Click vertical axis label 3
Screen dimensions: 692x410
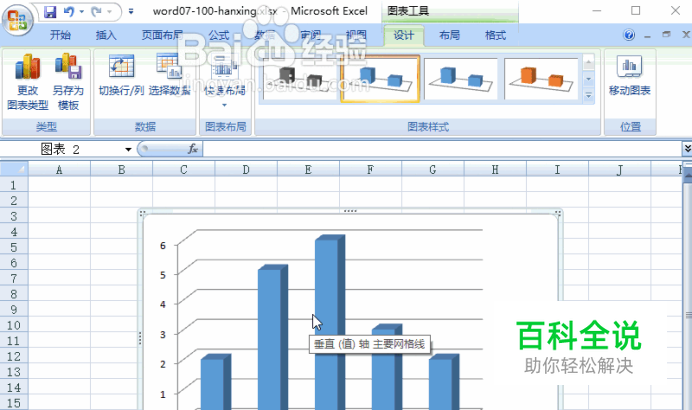coord(163,335)
